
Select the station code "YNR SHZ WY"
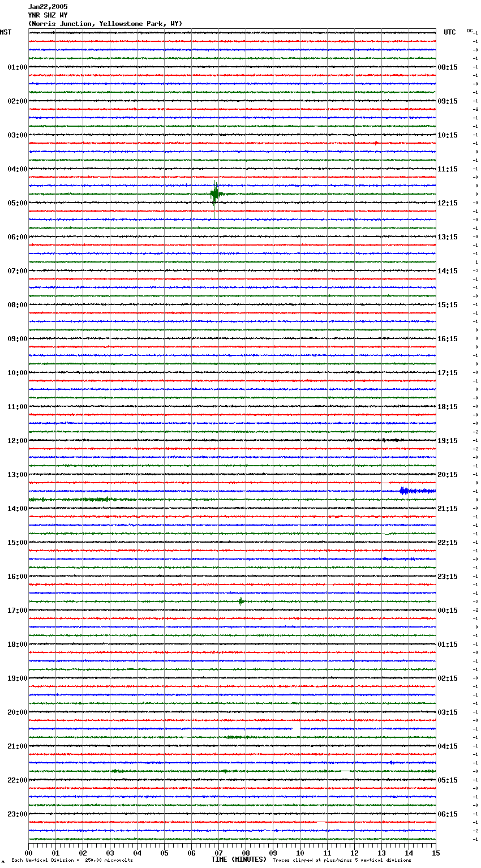48,15
